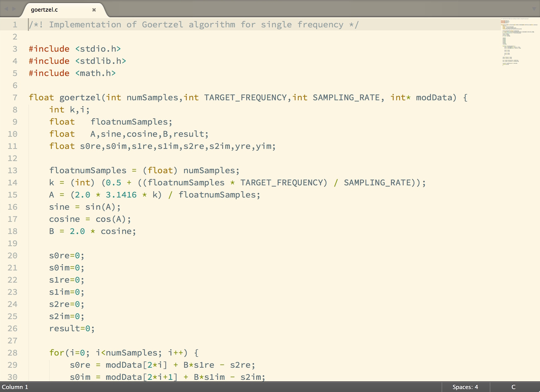The image size is (540, 392).
Task: Click 'modData[2*i+1]' on line 30
Action: (x=141, y=377)
